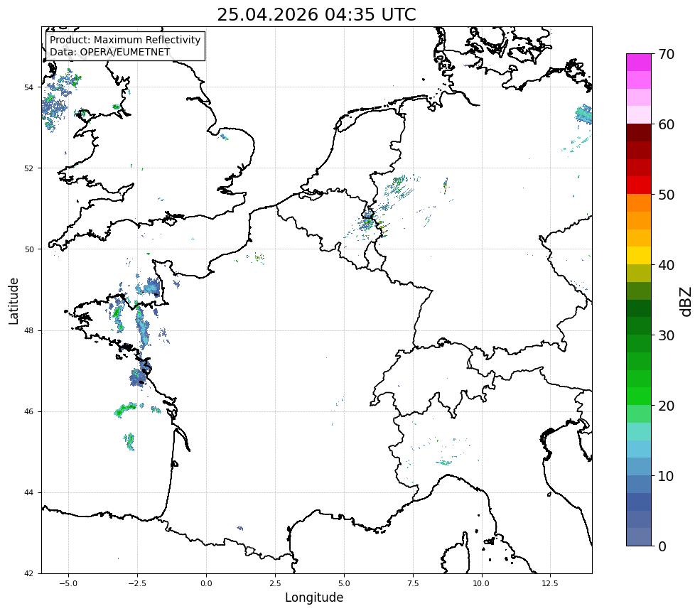Click the dBZ colorbar axis label

point(686,302)
